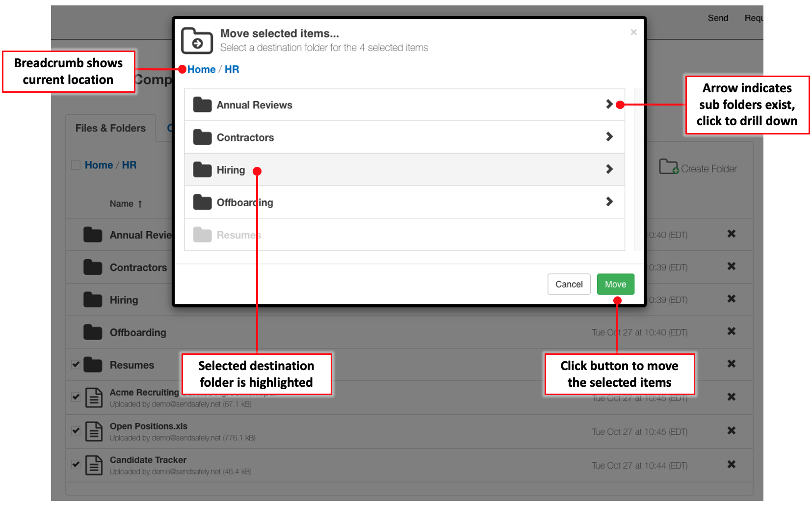Click Home in the dialog breadcrumb
This screenshot has width=812, height=506.
201,69
